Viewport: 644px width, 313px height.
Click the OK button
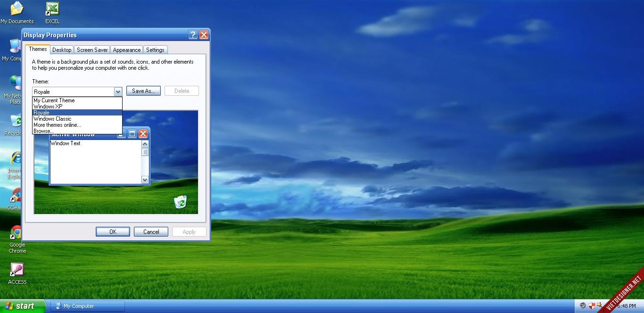pyautogui.click(x=113, y=231)
